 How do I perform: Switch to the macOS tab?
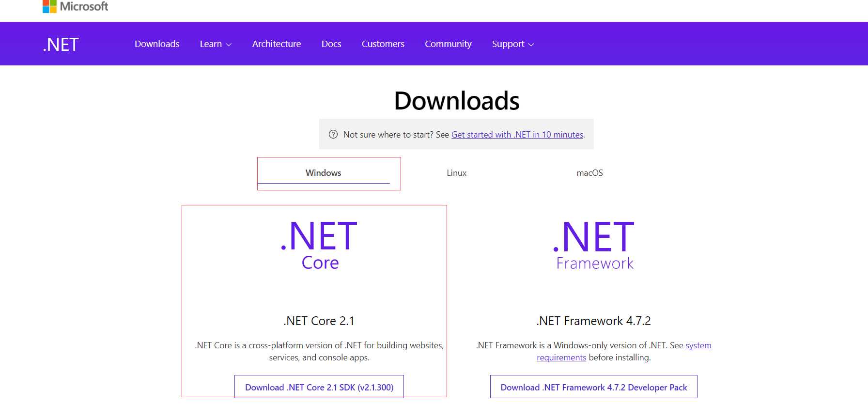[589, 173]
